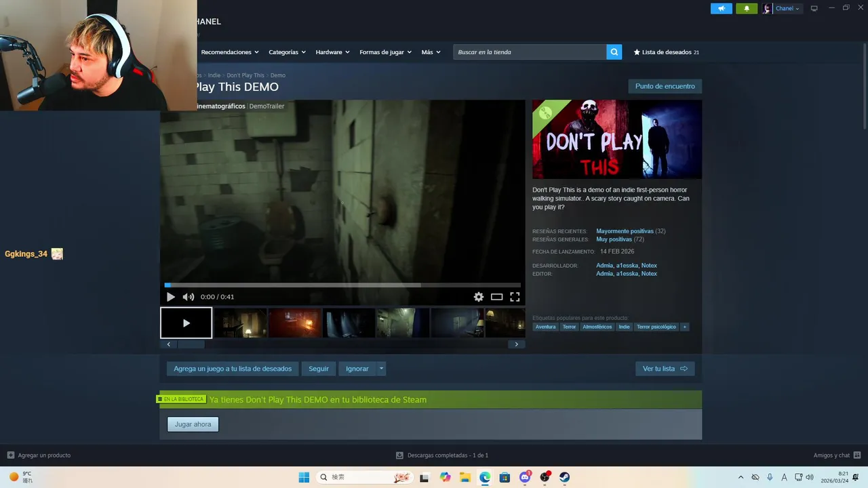Click the store search magnifier button
Image resolution: width=868 pixels, height=488 pixels.
pos(614,52)
